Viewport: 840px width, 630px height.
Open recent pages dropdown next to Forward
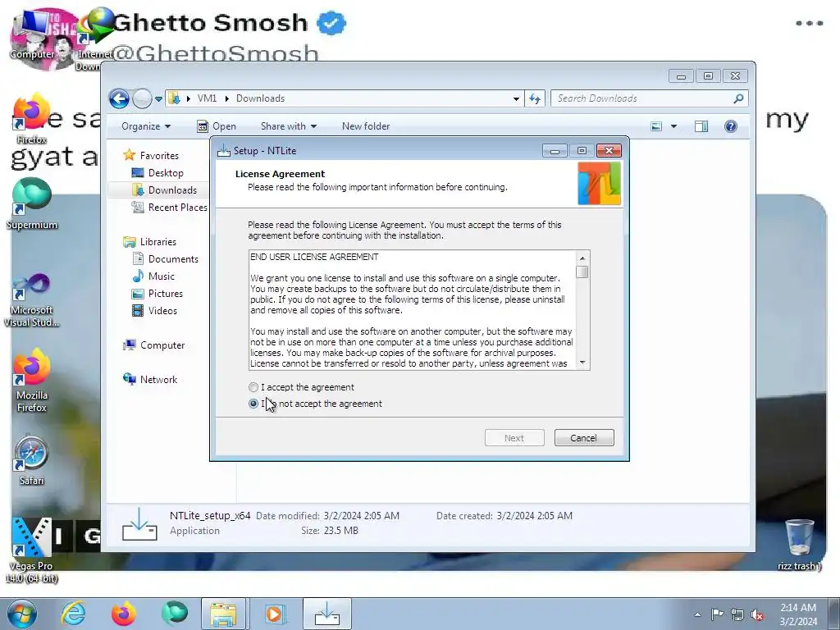(158, 99)
